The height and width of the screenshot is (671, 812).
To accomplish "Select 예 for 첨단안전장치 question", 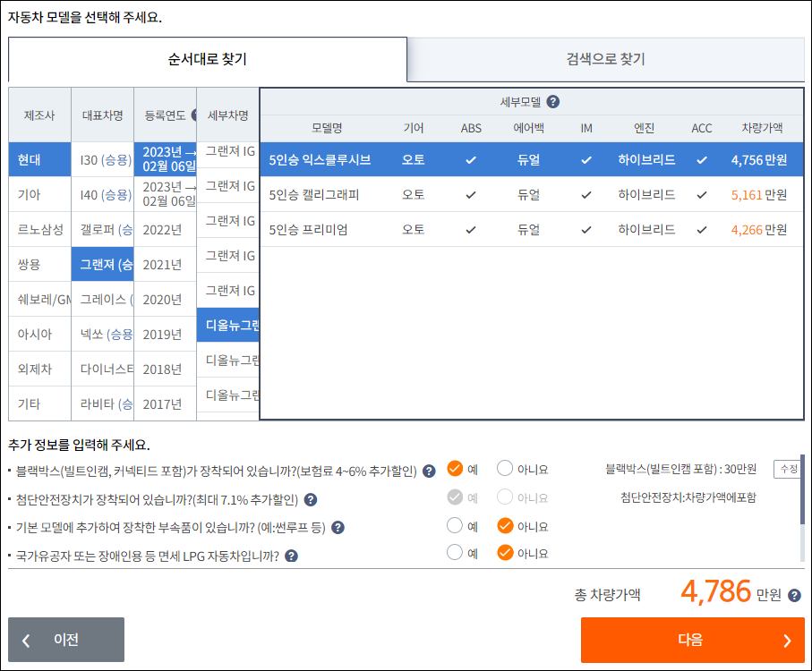I will 455,497.
